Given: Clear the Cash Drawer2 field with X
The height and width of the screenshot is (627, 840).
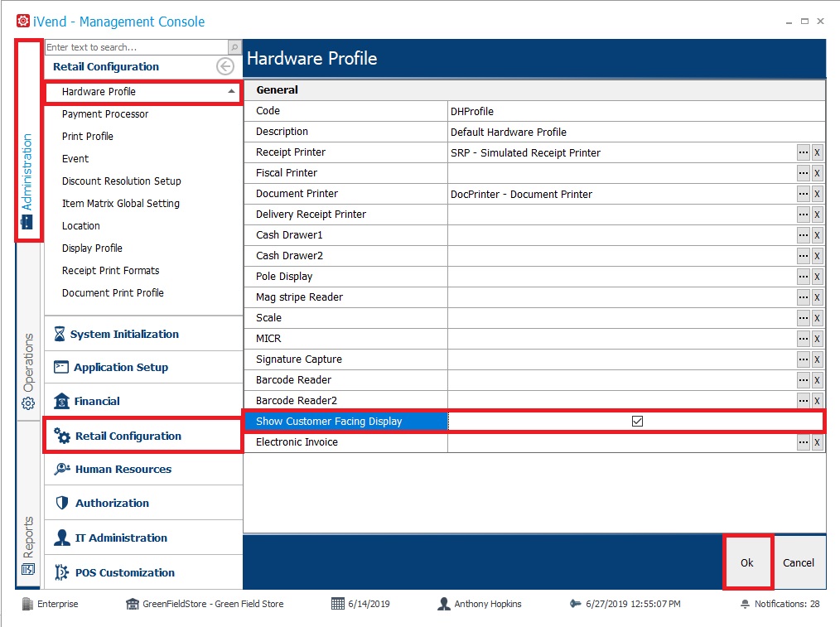Looking at the screenshot, I should coord(817,256).
